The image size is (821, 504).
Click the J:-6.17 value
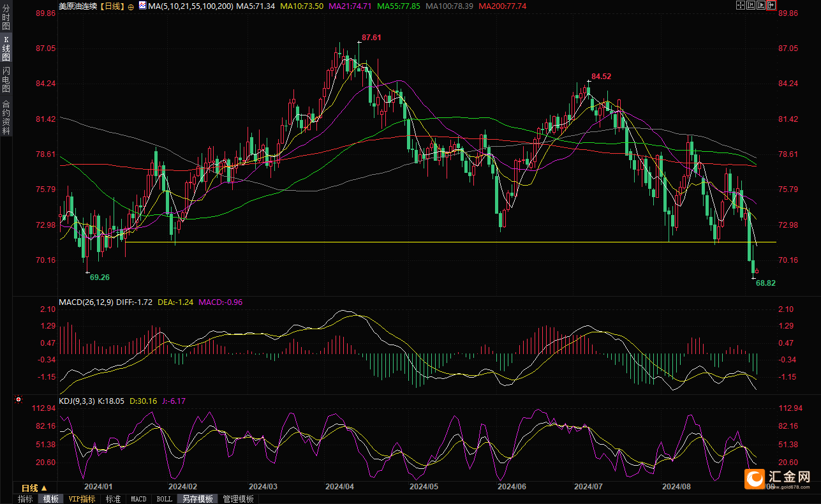(174, 401)
